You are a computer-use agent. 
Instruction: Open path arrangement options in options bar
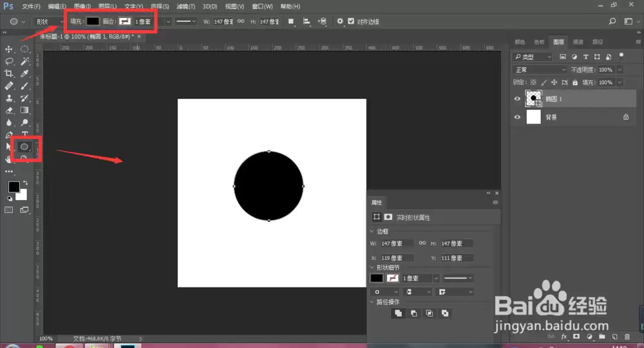click(x=323, y=21)
